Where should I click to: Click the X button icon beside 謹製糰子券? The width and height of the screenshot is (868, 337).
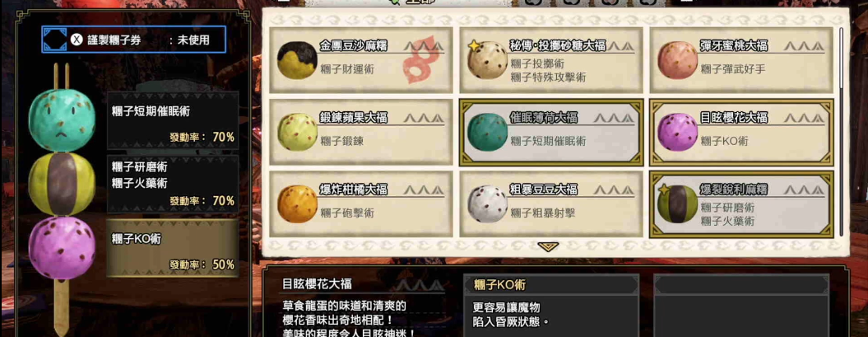point(77,40)
